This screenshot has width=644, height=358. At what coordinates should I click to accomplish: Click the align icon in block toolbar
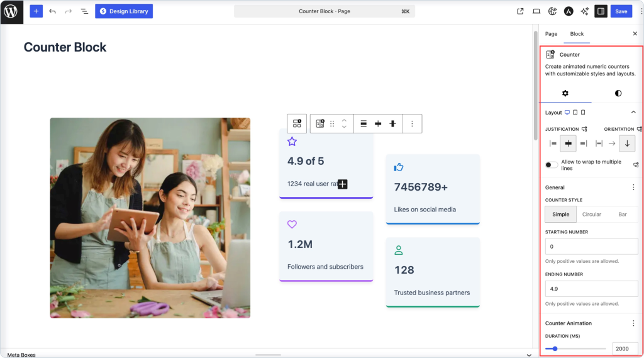point(364,124)
